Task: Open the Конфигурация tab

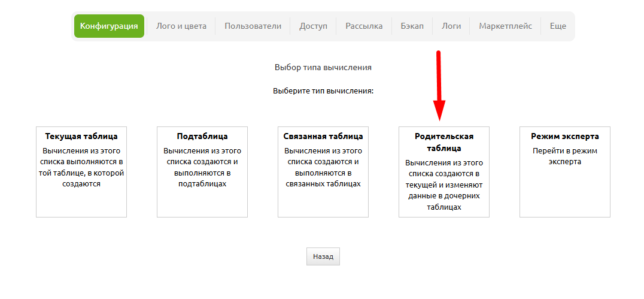Action: coord(109,26)
